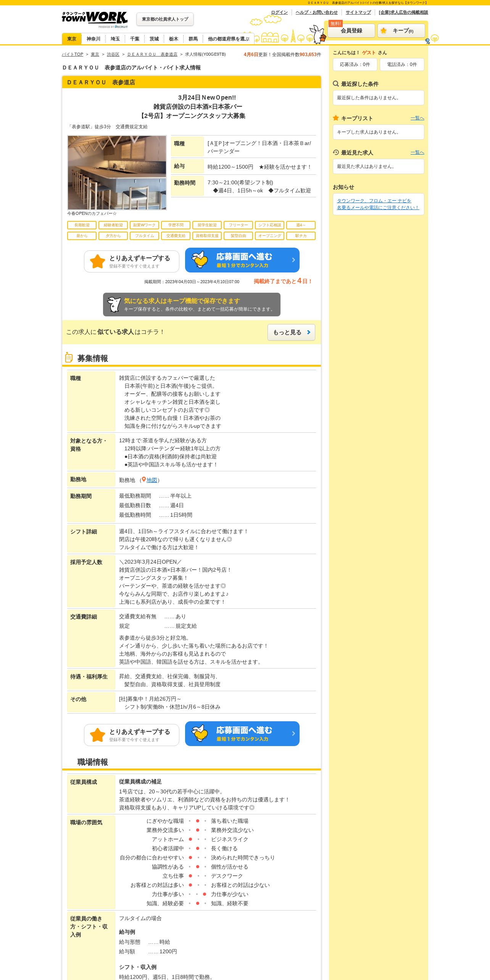Select the 栃木 region tab
490x980 pixels.
[x=174, y=39]
